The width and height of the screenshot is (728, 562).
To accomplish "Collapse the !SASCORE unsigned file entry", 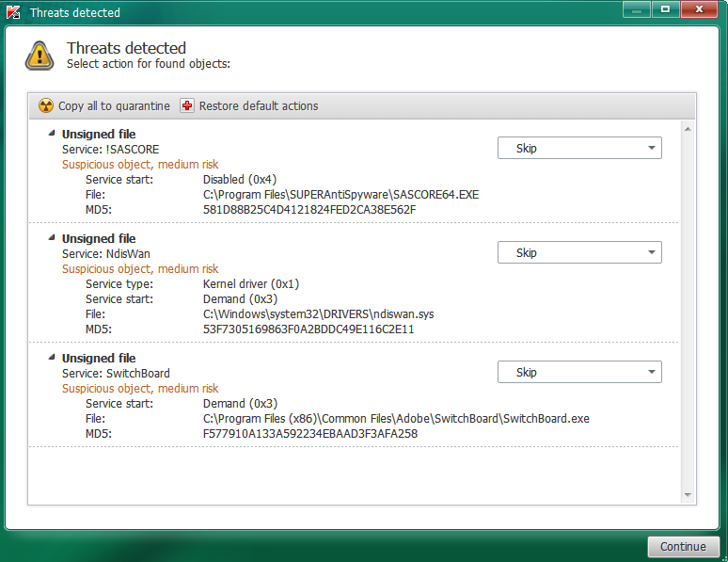I will 52,133.
